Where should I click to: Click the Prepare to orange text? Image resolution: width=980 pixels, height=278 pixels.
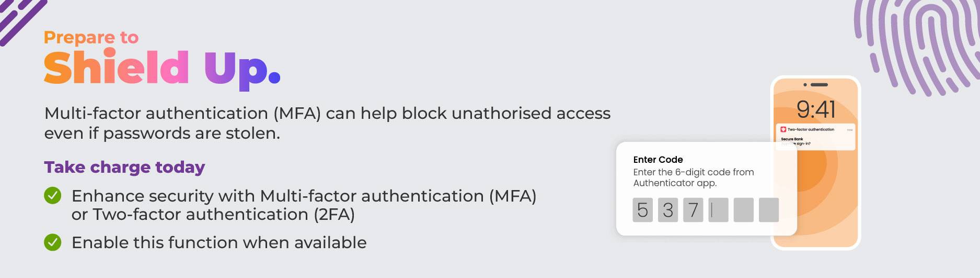pos(91,37)
